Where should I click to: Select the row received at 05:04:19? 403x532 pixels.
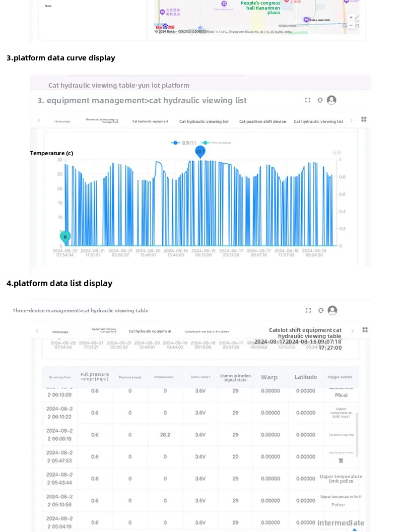[200, 523]
